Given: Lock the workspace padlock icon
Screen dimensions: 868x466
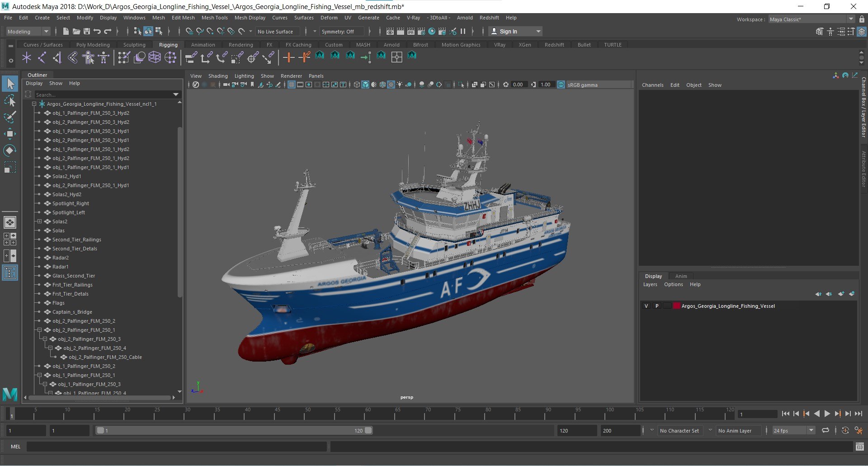Looking at the screenshot, I should [862, 19].
